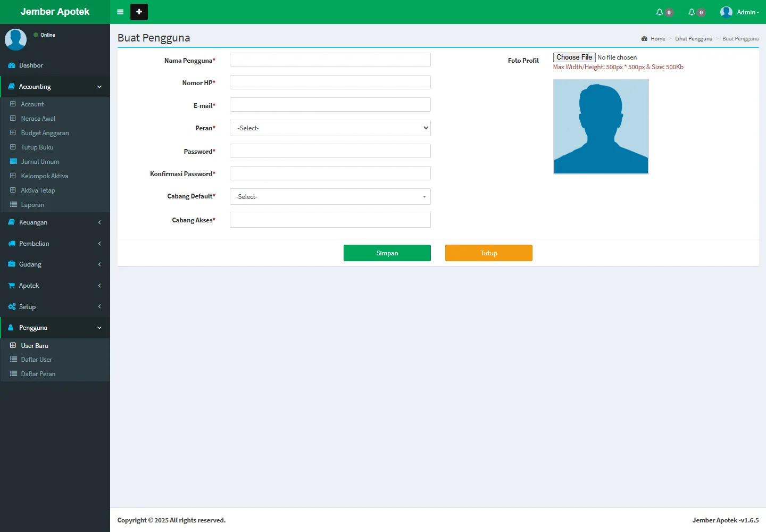Follow the Lihat Pengguna breadcrumb link

[x=693, y=39]
